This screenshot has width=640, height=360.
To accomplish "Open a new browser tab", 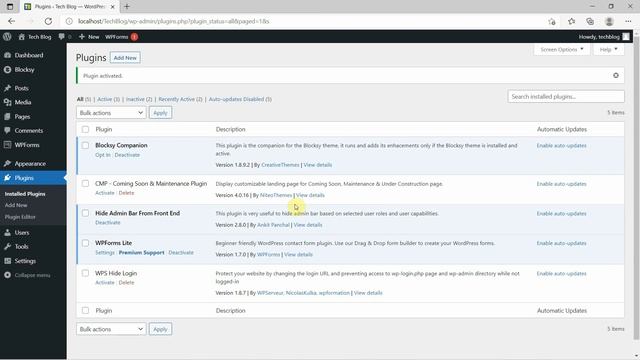I will point(127,7).
